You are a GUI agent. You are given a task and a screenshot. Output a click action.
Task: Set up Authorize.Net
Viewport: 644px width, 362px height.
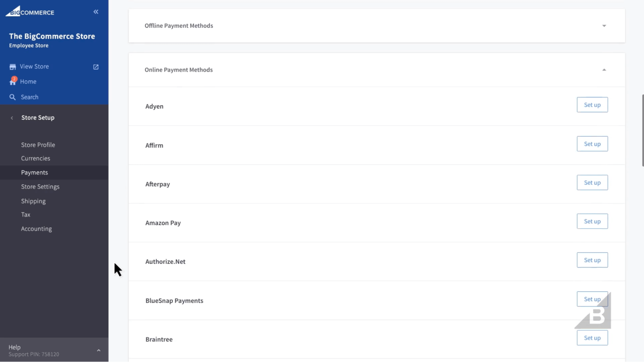click(592, 260)
